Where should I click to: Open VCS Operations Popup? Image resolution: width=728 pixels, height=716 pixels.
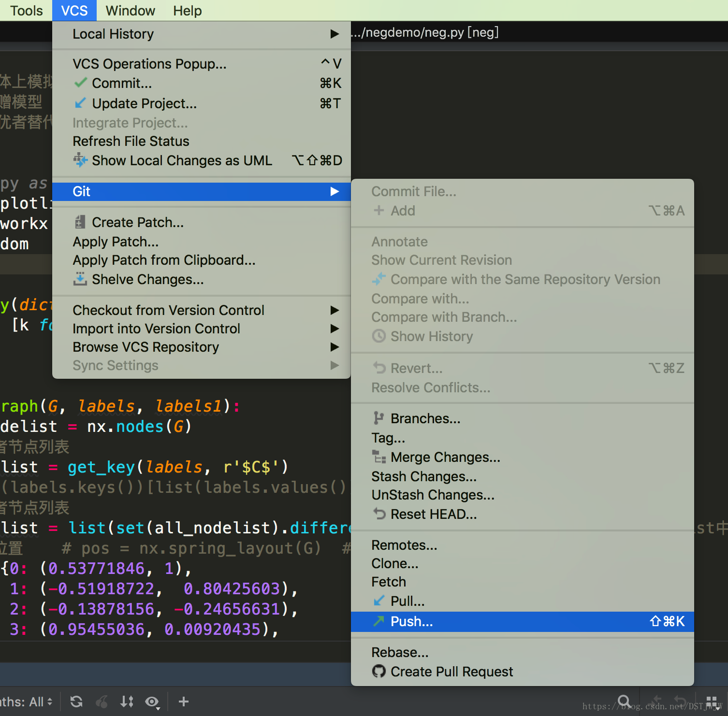coord(201,64)
